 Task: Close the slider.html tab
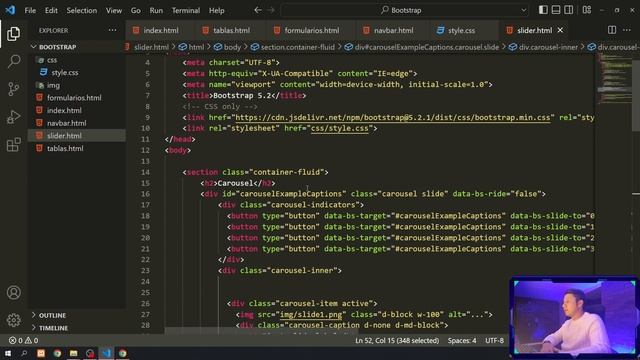coord(560,30)
